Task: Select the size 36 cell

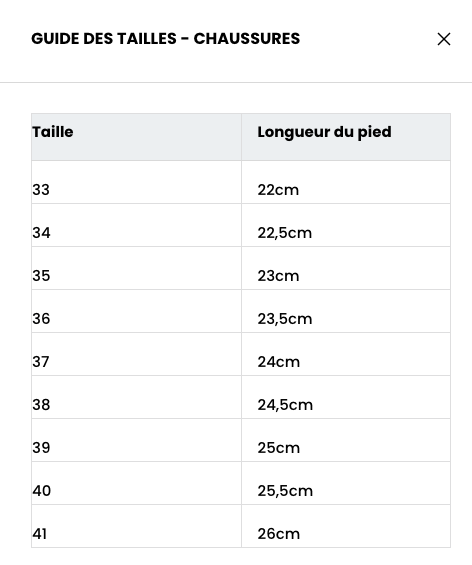Action: 136,311
